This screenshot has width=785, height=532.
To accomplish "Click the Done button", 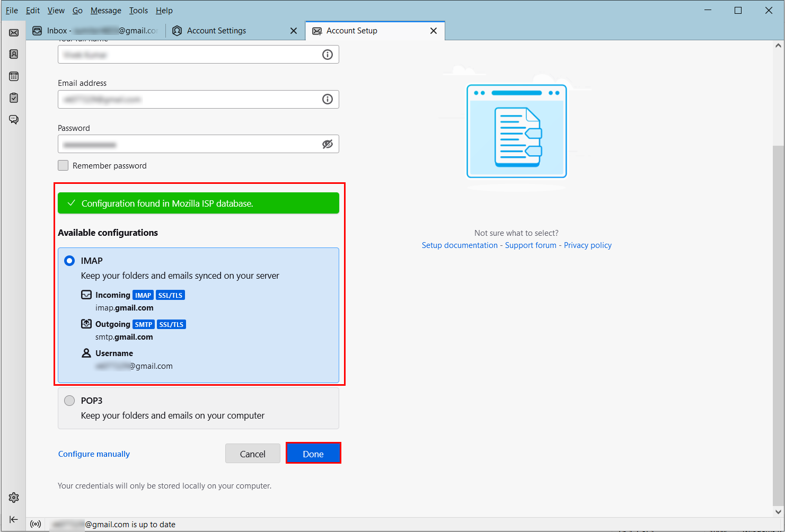I will coord(313,454).
